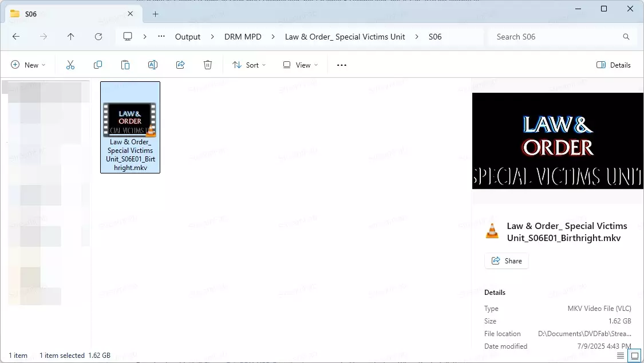Screen dimensions: 644x363
Task: Switch to large thumbnails view layout
Action: pyautogui.click(x=634, y=356)
